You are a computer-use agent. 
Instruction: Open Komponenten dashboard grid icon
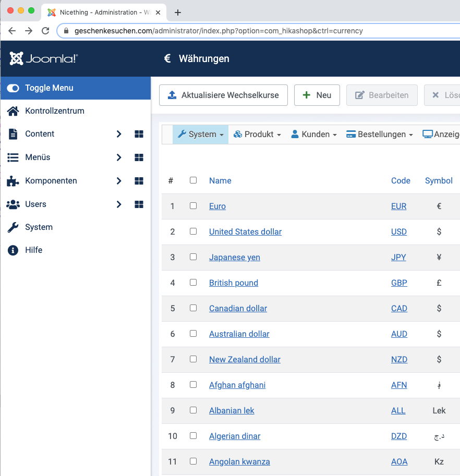click(x=139, y=181)
